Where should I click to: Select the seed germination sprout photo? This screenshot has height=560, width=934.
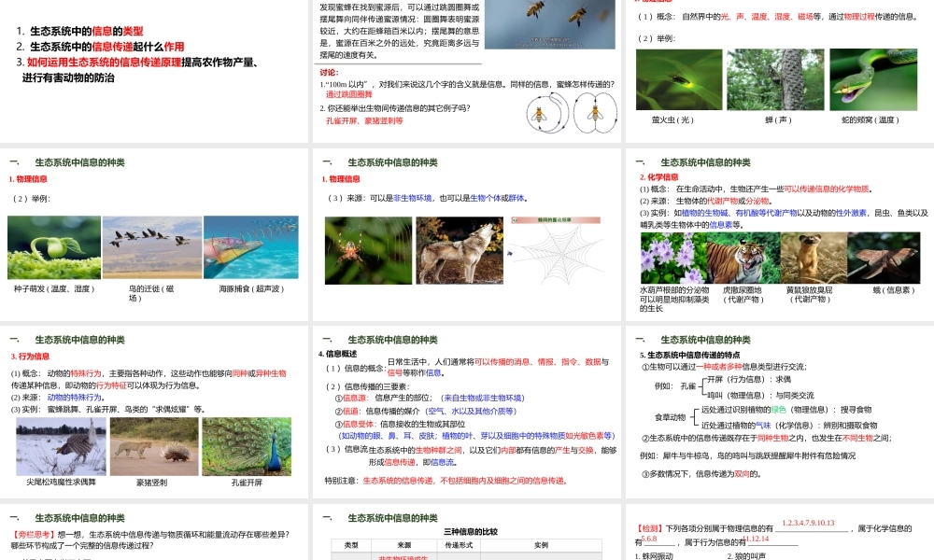click(54, 247)
